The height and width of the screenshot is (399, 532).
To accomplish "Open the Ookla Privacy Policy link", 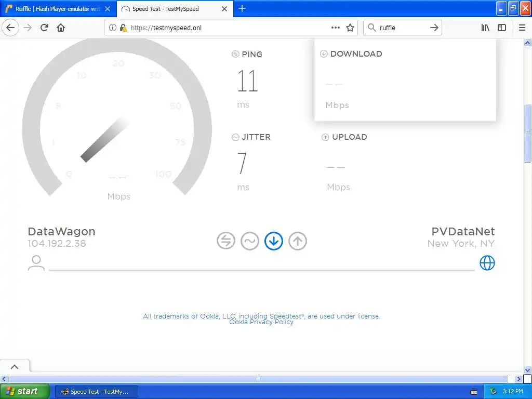I will tap(261, 322).
